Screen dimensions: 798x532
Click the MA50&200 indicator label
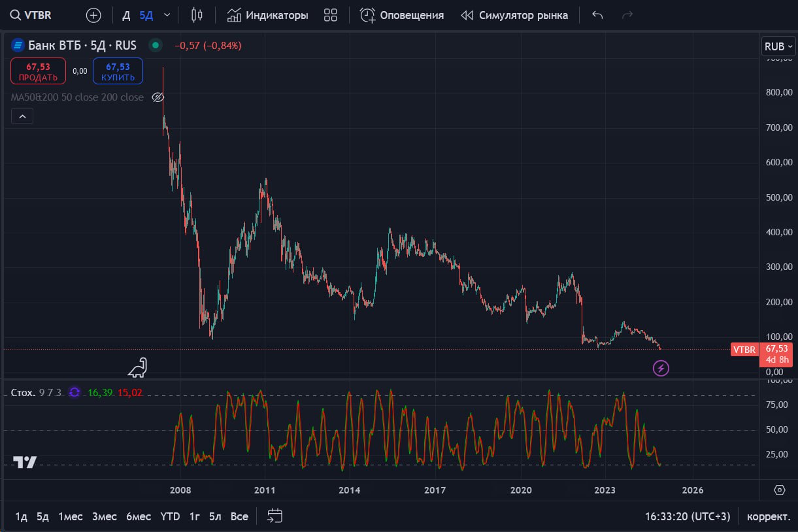pyautogui.click(x=77, y=97)
